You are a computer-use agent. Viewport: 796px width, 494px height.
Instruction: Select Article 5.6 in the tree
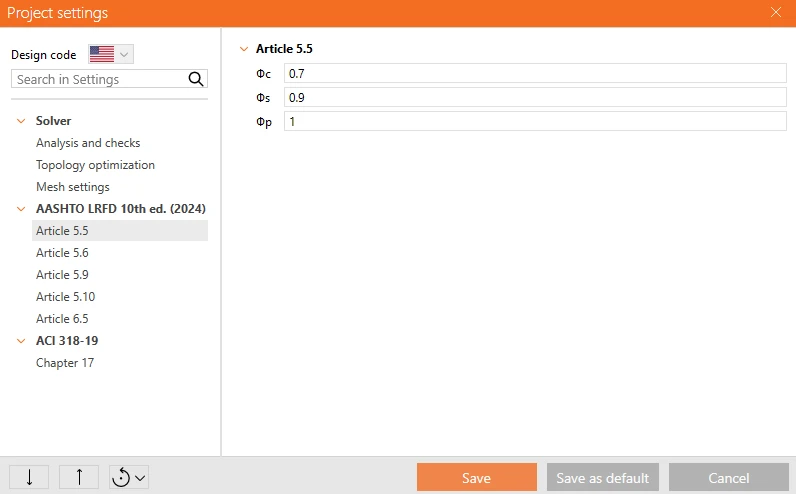(x=62, y=252)
